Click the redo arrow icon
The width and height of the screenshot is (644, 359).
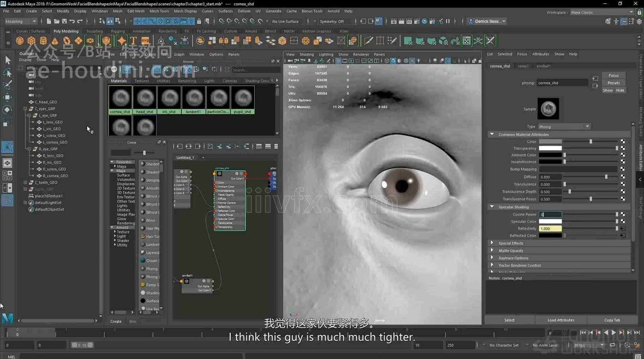point(80,21)
